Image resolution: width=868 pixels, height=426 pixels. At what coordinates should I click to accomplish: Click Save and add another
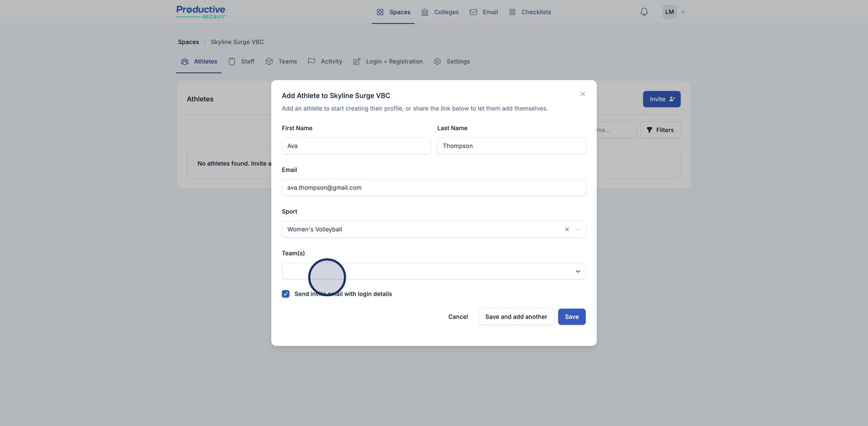pyautogui.click(x=516, y=317)
